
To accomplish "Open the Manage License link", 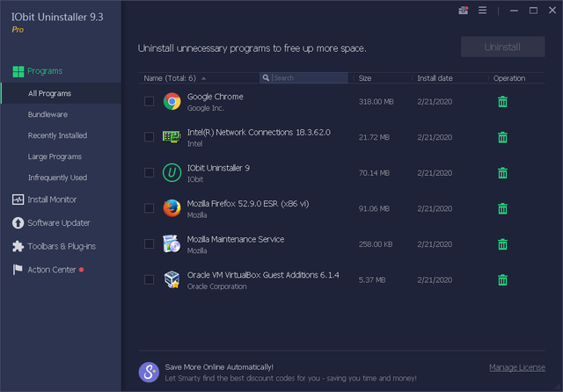I will pos(517,367).
